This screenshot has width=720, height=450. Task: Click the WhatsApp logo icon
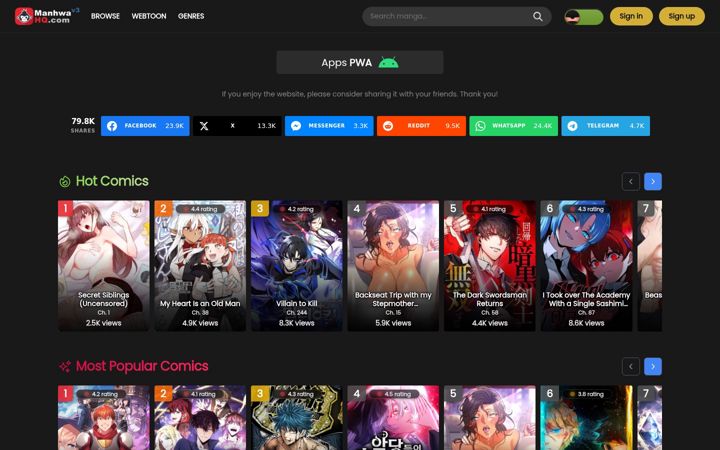pos(480,126)
